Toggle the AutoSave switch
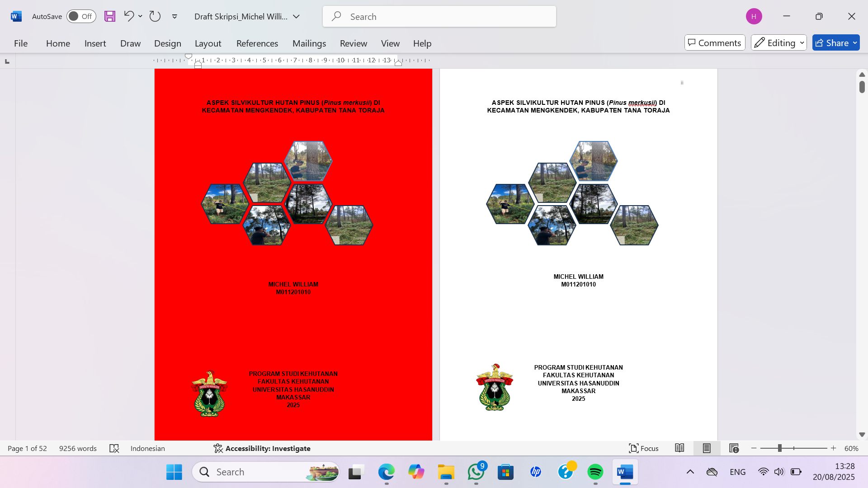The image size is (868, 488). tap(81, 17)
